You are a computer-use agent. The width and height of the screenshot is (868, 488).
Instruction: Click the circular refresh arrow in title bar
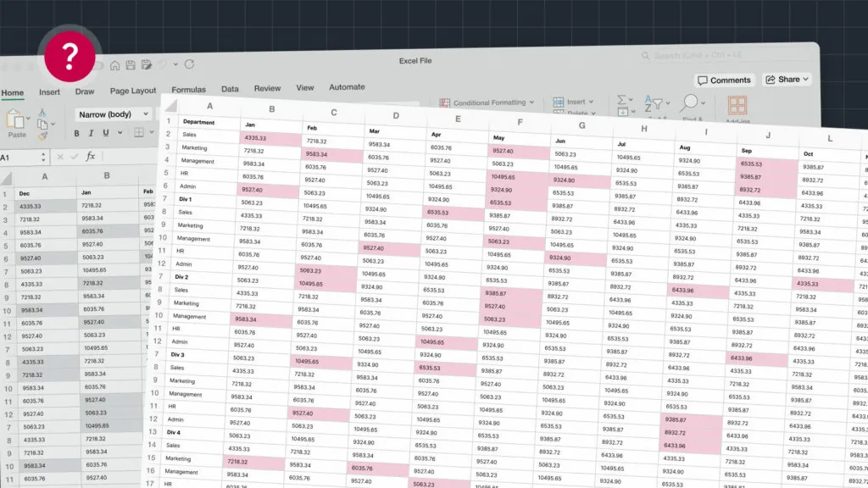pos(189,64)
